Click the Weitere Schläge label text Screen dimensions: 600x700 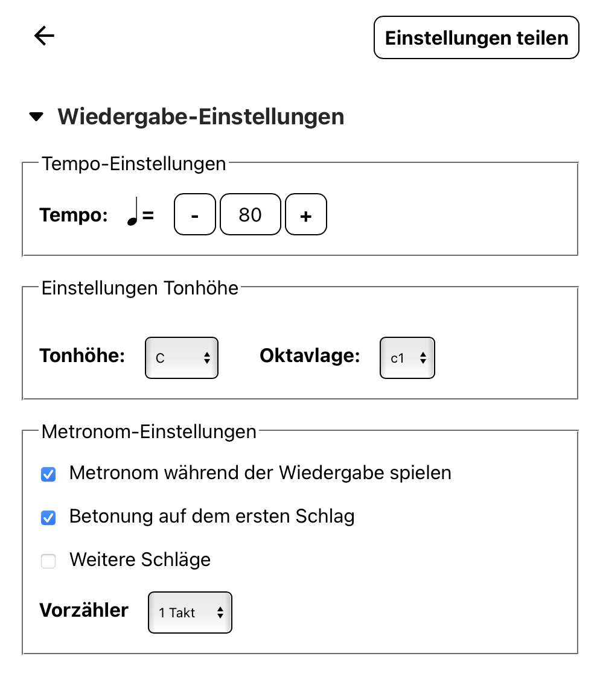(140, 560)
